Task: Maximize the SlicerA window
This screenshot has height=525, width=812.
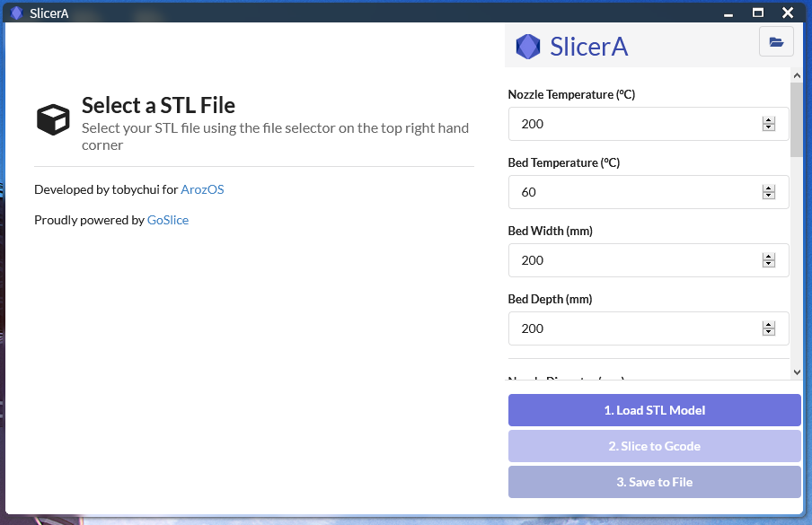Action: point(758,13)
